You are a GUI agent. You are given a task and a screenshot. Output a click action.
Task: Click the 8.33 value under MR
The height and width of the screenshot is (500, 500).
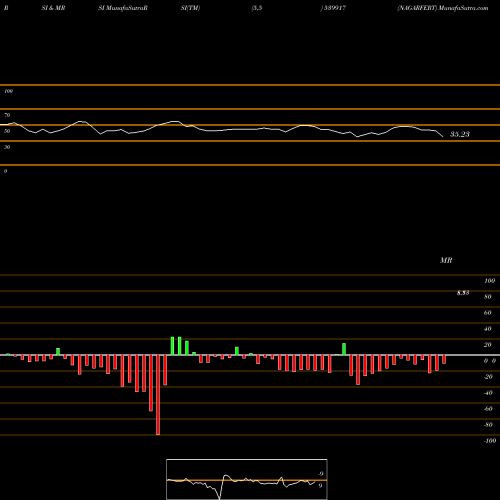click(463, 293)
